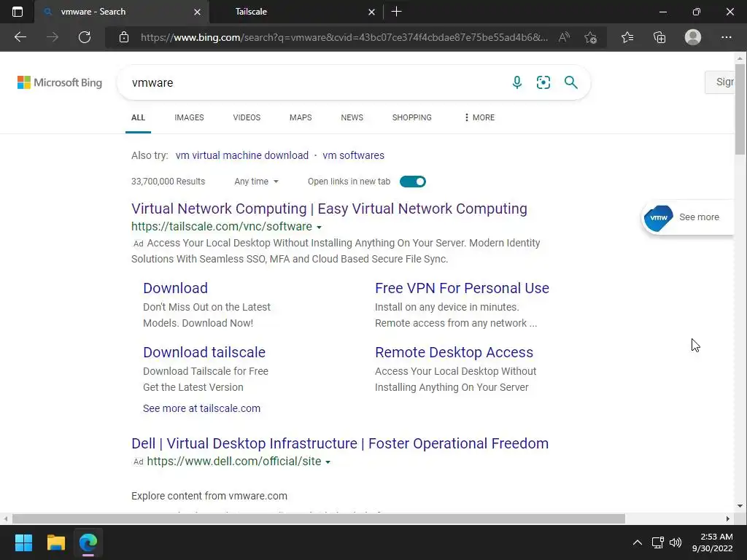Click the forward navigation arrow
Screen dimensions: 747x560
[x=53, y=37]
